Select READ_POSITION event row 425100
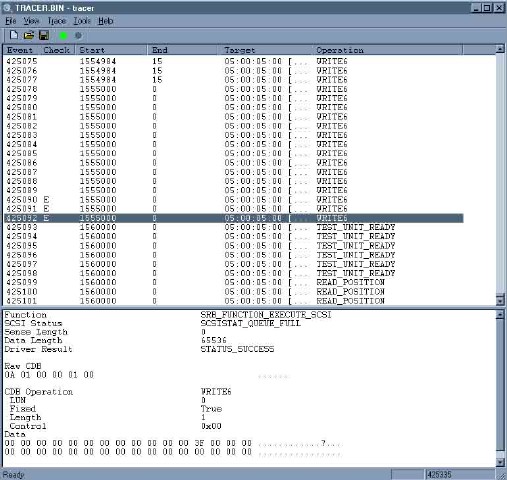This screenshot has height=480, width=507. (233, 292)
